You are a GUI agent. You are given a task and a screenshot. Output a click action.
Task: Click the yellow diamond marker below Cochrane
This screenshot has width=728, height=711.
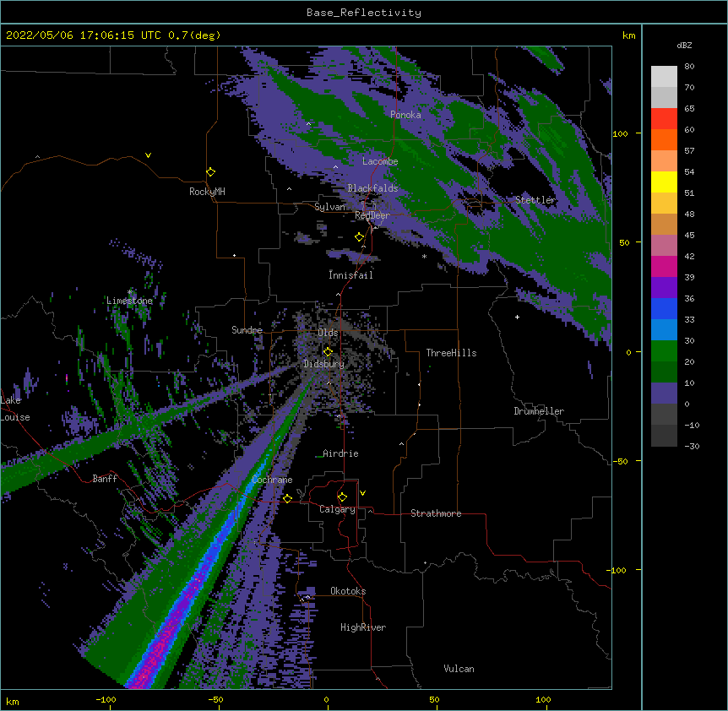coord(287,498)
